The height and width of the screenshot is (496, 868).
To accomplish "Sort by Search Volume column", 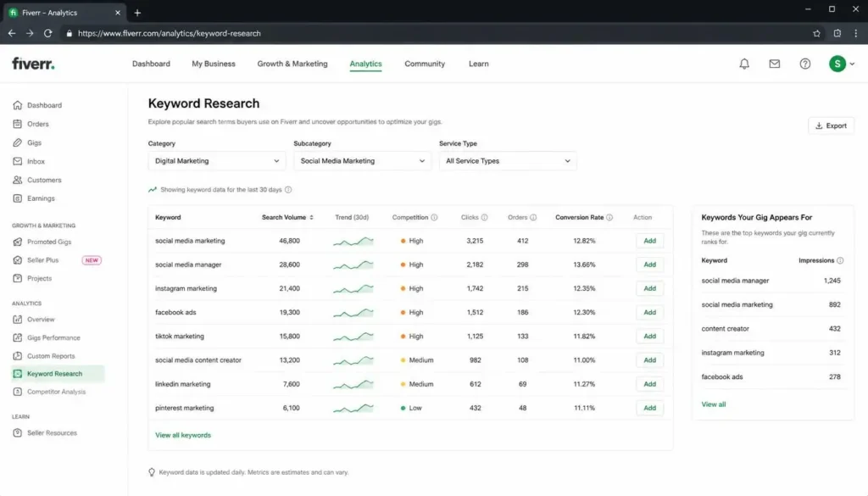I will point(287,218).
